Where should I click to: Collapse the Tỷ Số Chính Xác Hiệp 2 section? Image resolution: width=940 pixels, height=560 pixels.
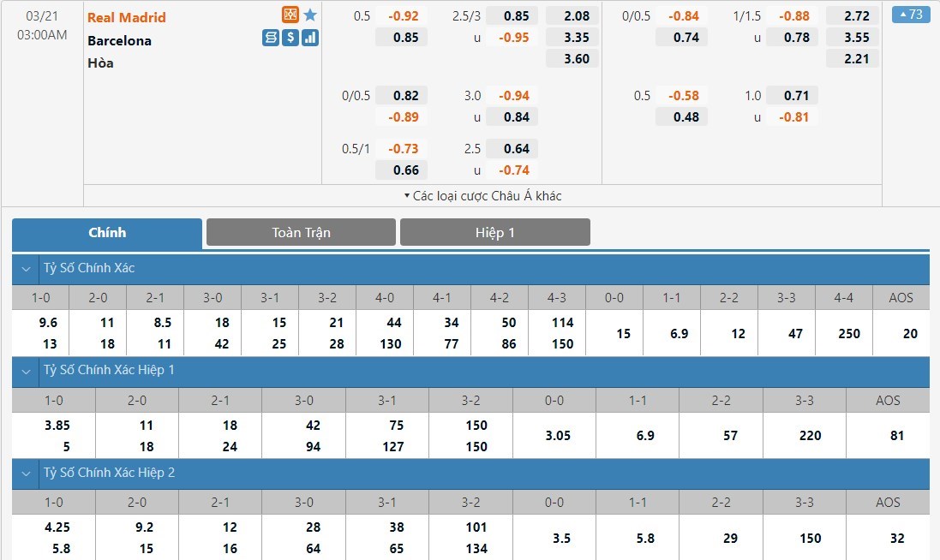pos(27,473)
